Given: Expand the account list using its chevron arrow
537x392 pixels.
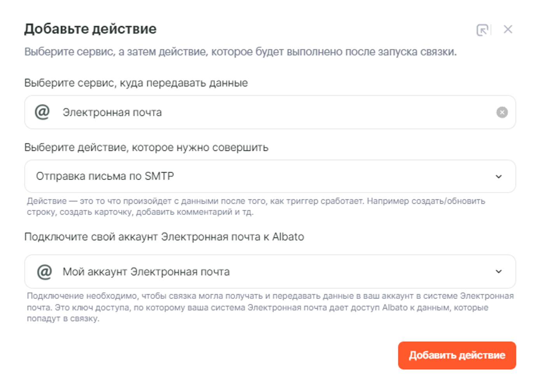Looking at the screenshot, I should click(x=499, y=272).
